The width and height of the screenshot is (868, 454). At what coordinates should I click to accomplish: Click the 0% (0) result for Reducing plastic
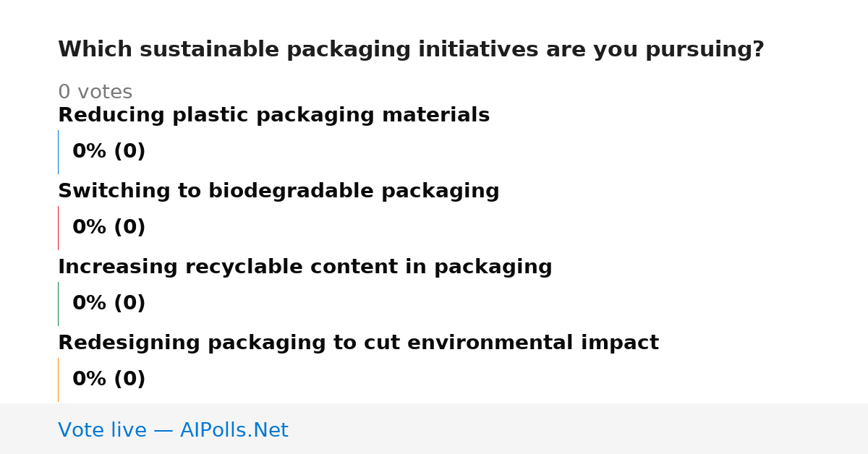click(x=109, y=152)
